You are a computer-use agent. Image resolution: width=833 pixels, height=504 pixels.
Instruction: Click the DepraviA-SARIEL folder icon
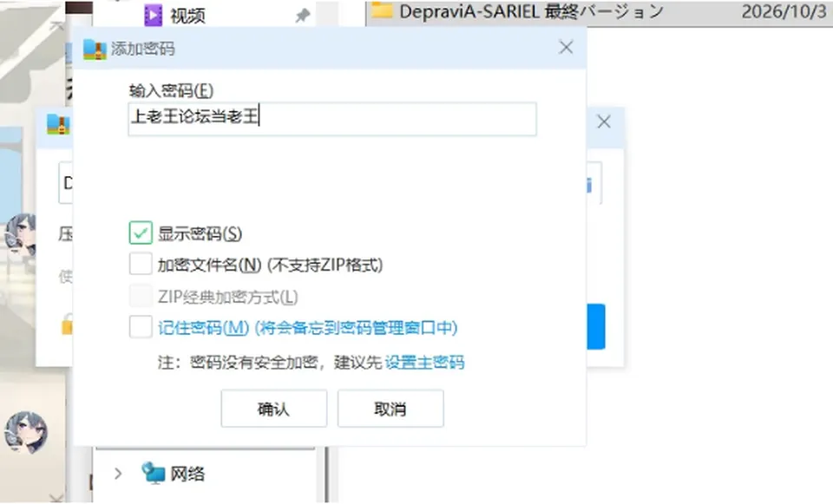[382, 10]
